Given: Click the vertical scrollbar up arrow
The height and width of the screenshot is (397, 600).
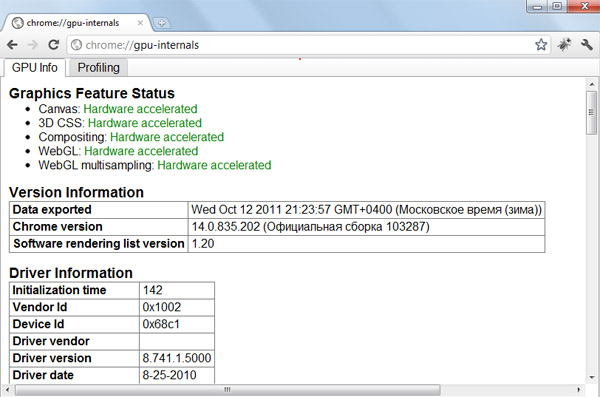Looking at the screenshot, I should point(592,84).
